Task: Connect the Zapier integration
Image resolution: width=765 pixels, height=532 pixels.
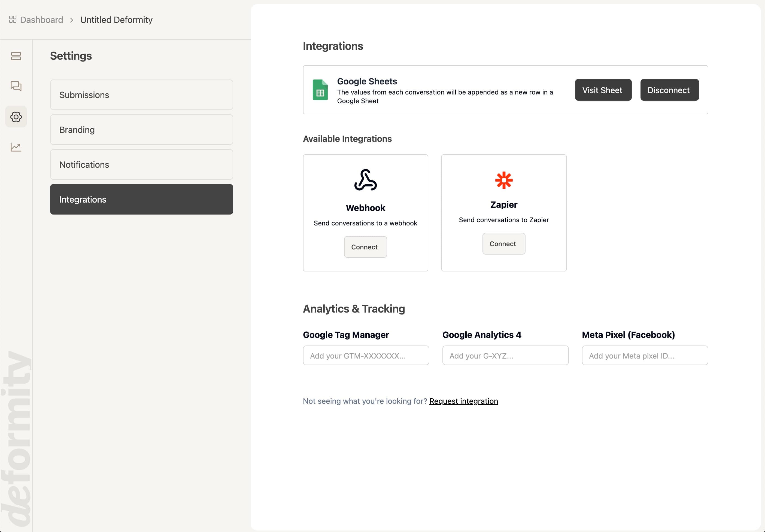Action: click(503, 243)
